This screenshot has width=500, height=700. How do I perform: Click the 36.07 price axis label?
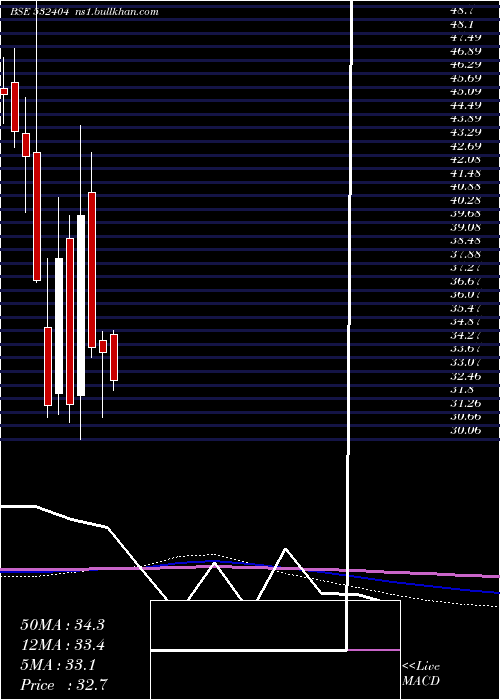[x=466, y=295]
